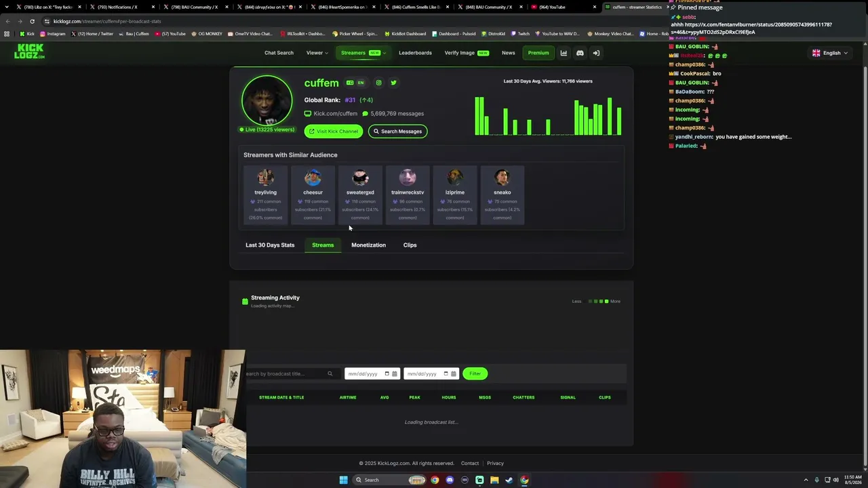Open the trainwreckstv similar streamer card

point(408,194)
